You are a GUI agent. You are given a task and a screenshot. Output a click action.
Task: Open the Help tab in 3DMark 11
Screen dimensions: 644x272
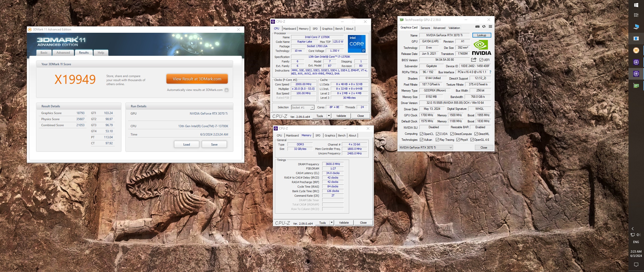(x=101, y=53)
